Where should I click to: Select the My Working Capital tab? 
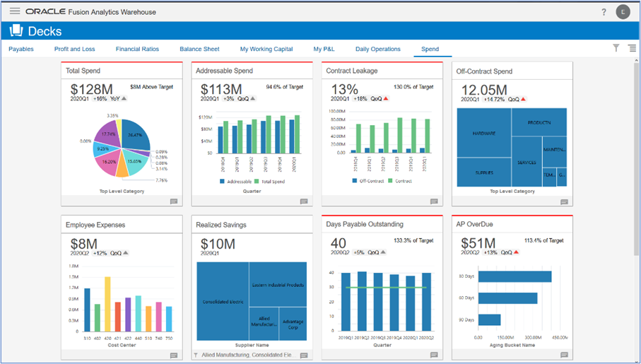click(266, 49)
